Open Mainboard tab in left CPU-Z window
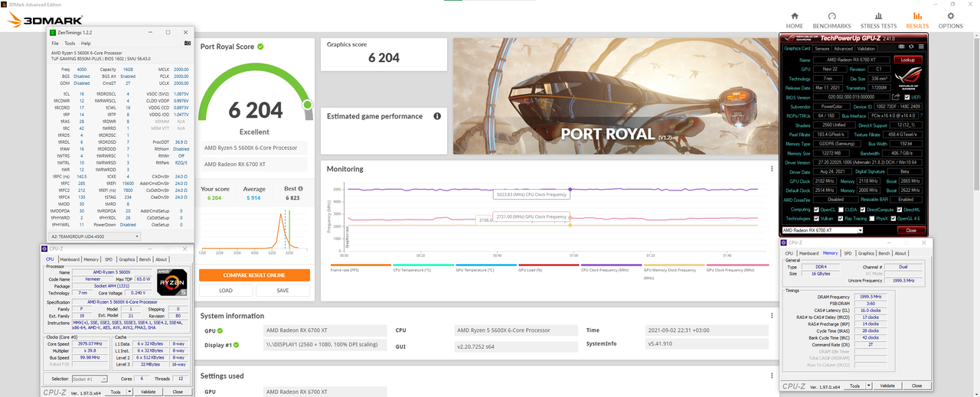This screenshot has width=980, height=397. [68, 259]
